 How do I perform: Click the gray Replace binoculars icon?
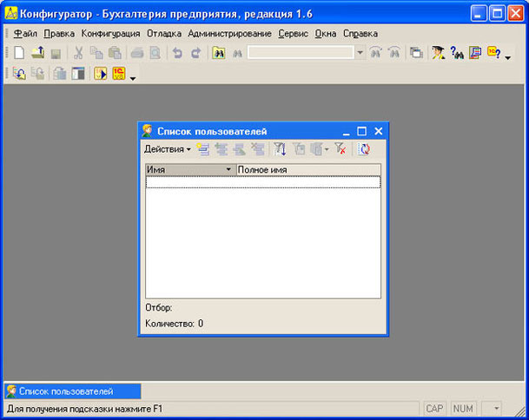pyautogui.click(x=237, y=54)
